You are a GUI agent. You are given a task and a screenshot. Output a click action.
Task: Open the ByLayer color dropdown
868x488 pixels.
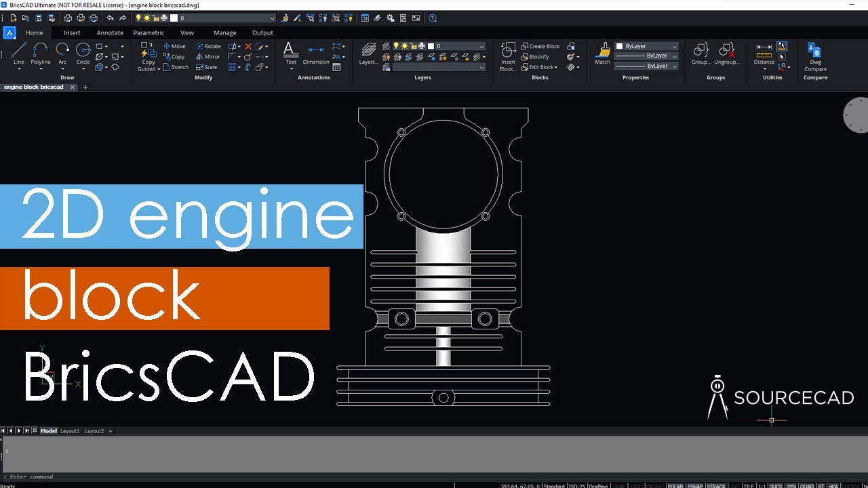coord(675,46)
